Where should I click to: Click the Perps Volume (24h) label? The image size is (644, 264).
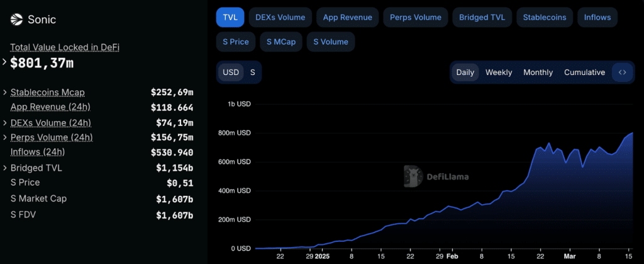coord(52,137)
